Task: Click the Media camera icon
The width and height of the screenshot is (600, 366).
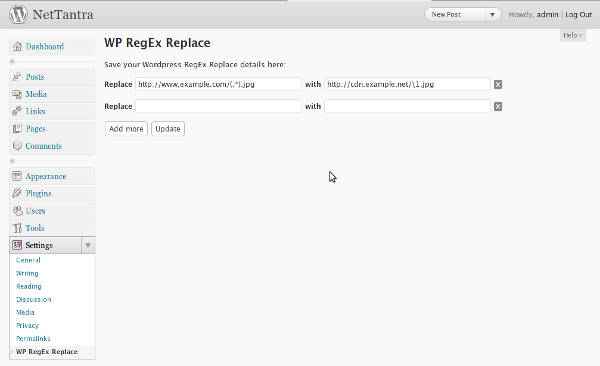Action: pos(17,94)
